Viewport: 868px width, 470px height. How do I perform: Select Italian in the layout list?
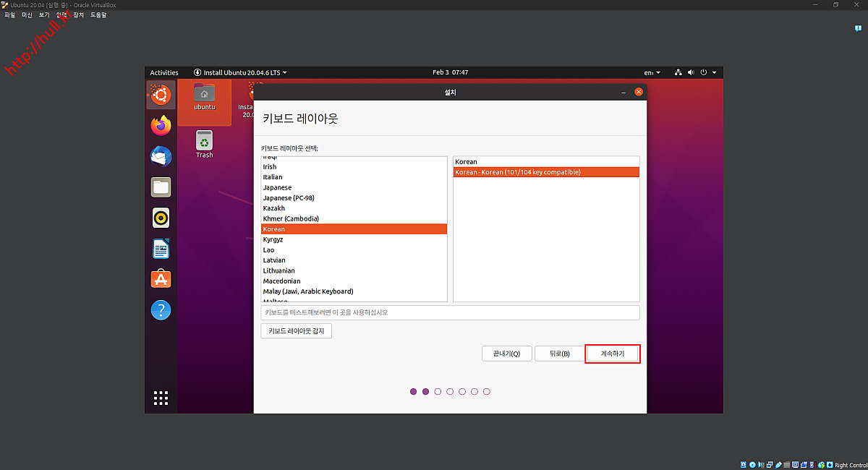354,176
